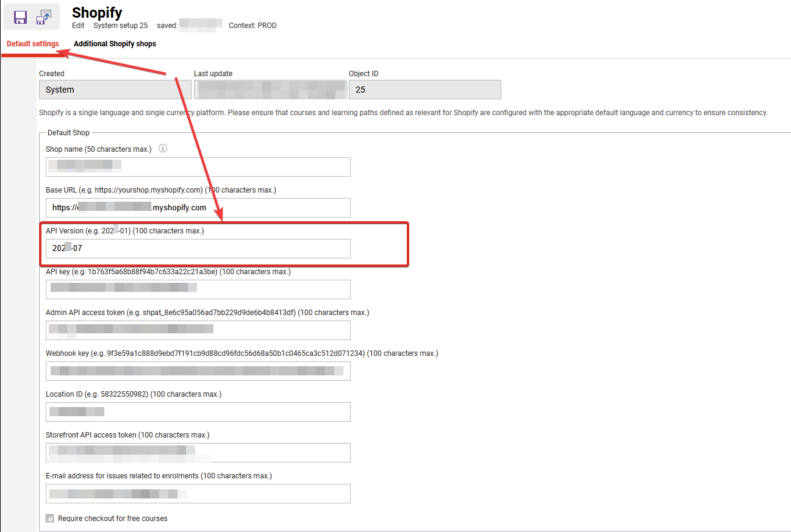Click the Save (floppy disk) icon
Image resolution: width=791 pixels, height=532 pixels.
point(20,16)
